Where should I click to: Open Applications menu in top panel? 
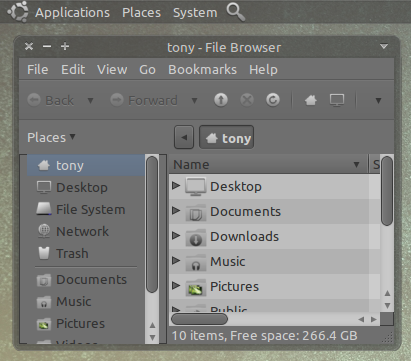pos(72,13)
